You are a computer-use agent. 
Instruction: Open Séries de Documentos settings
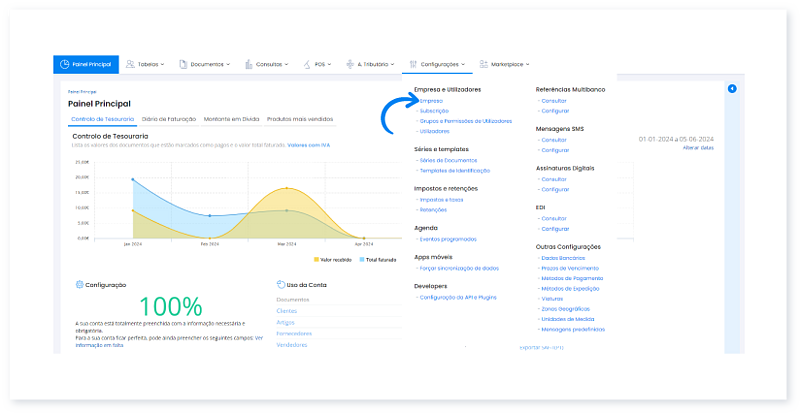coord(448,160)
